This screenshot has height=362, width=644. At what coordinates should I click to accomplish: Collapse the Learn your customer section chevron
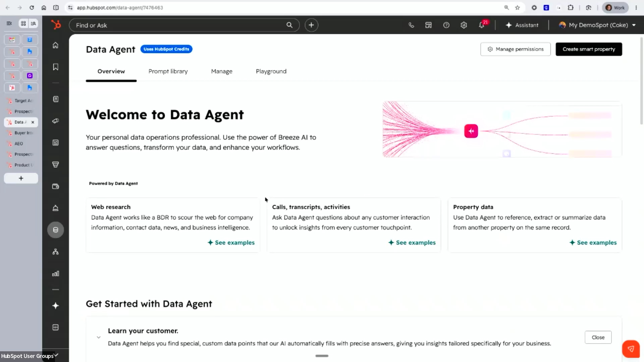pos(99,337)
